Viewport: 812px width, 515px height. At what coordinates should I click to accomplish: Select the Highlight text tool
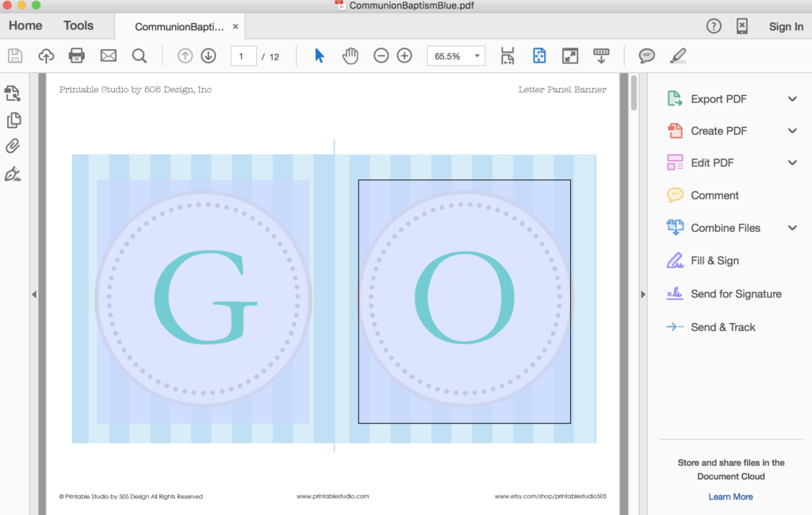(678, 56)
